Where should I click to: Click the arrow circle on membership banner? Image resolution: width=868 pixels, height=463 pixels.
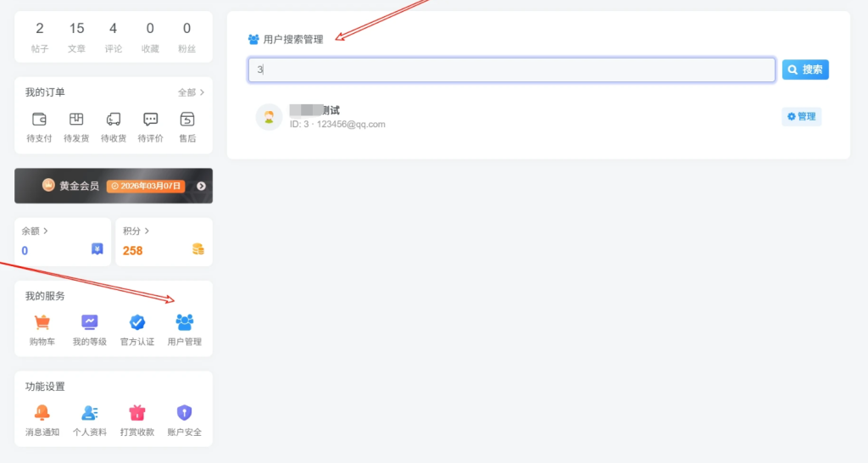202,186
